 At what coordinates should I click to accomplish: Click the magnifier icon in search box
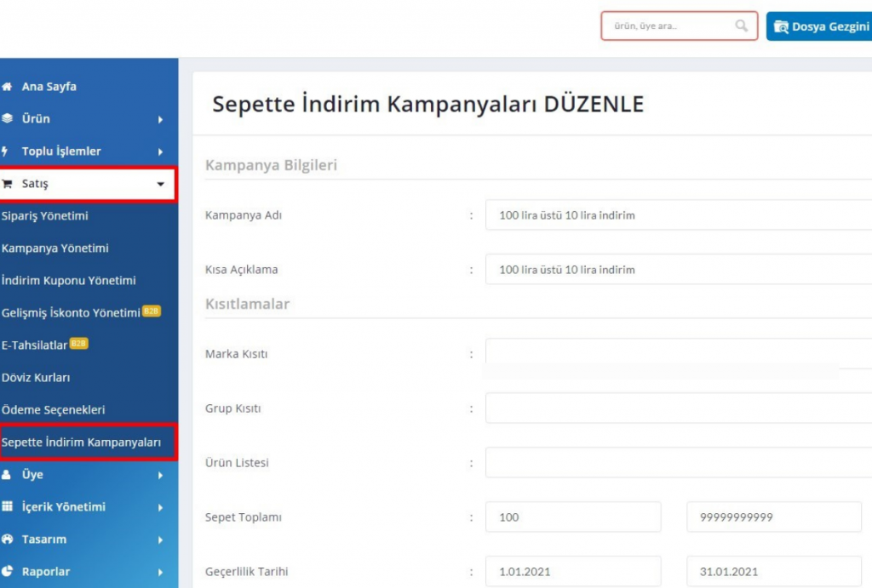tap(742, 26)
